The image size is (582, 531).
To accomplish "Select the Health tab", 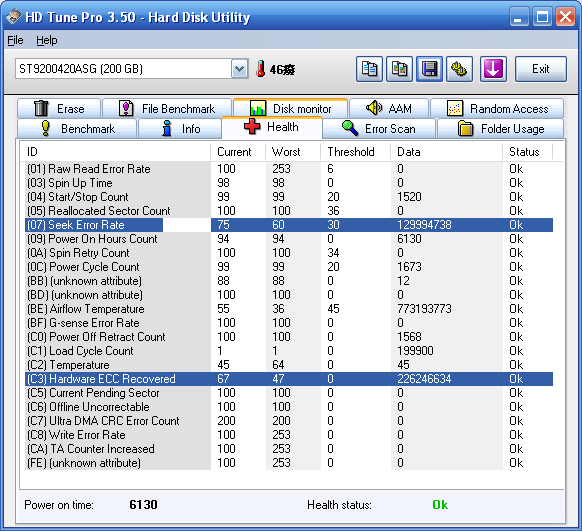I will pyautogui.click(x=272, y=127).
